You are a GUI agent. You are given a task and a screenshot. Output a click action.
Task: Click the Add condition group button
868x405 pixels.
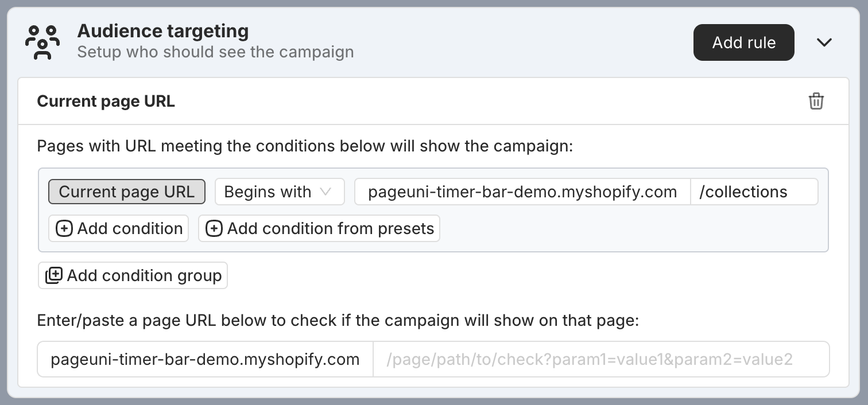[133, 275]
